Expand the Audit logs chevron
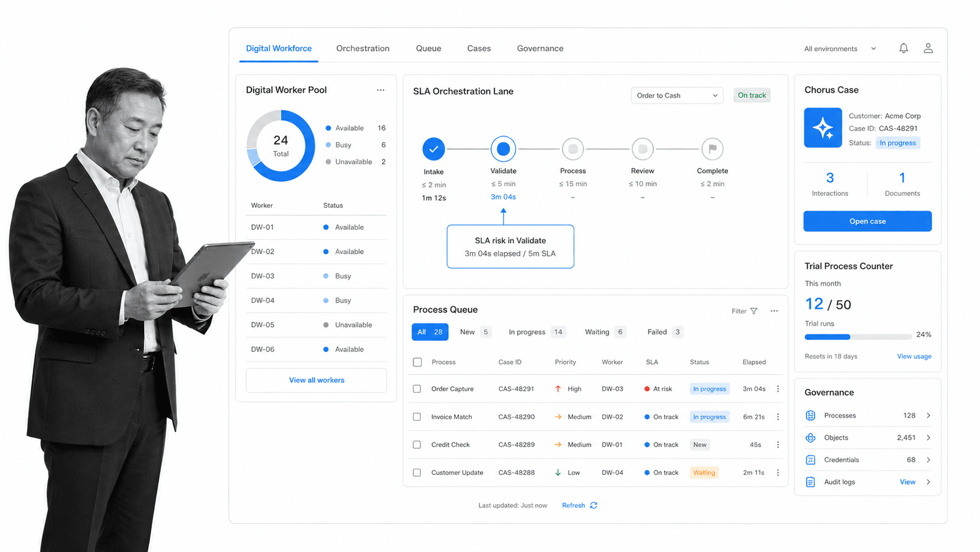This screenshot has width=980, height=552. pyautogui.click(x=928, y=482)
